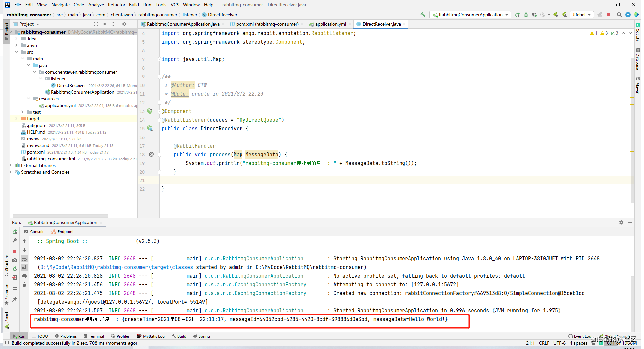Screen dimensions: 644x349
Task: Run with coverage from the top toolbar
Action: (534, 15)
